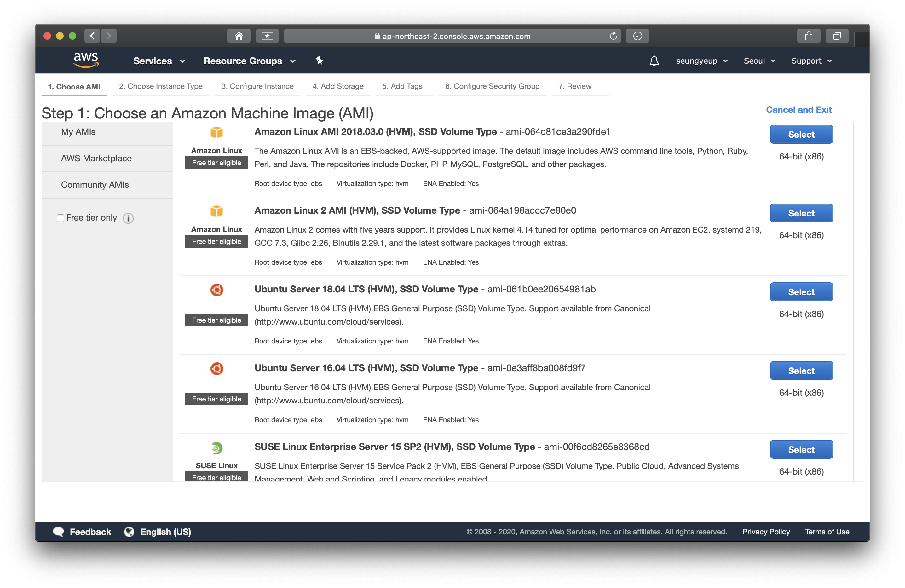Click the Safari address bar URL field
The height and width of the screenshot is (588, 905).
click(x=452, y=36)
